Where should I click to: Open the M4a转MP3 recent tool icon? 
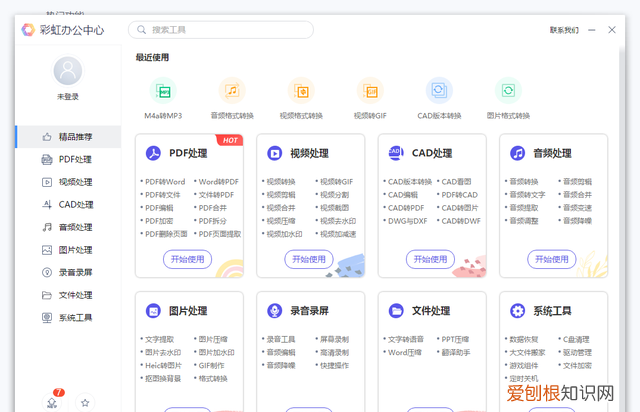click(x=163, y=91)
